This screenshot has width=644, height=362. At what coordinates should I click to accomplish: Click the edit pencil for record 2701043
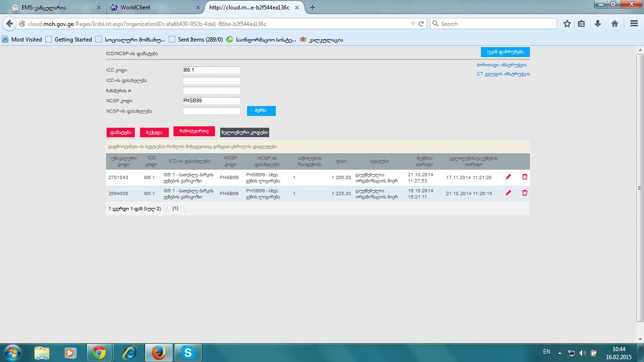point(508,177)
